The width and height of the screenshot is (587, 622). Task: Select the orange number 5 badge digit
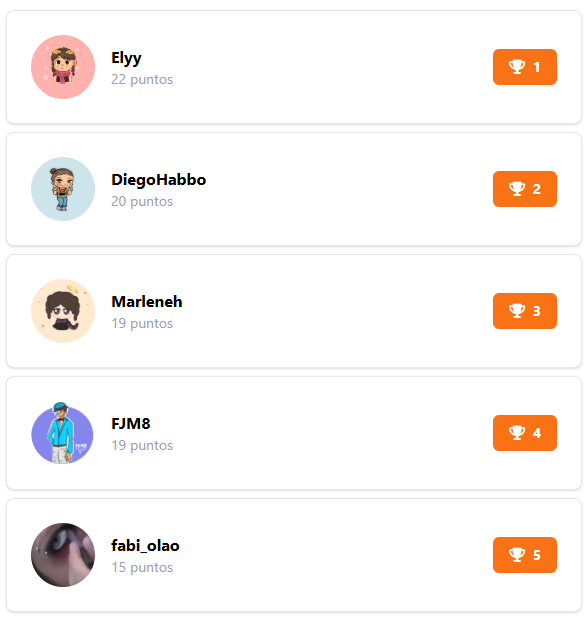[537, 555]
